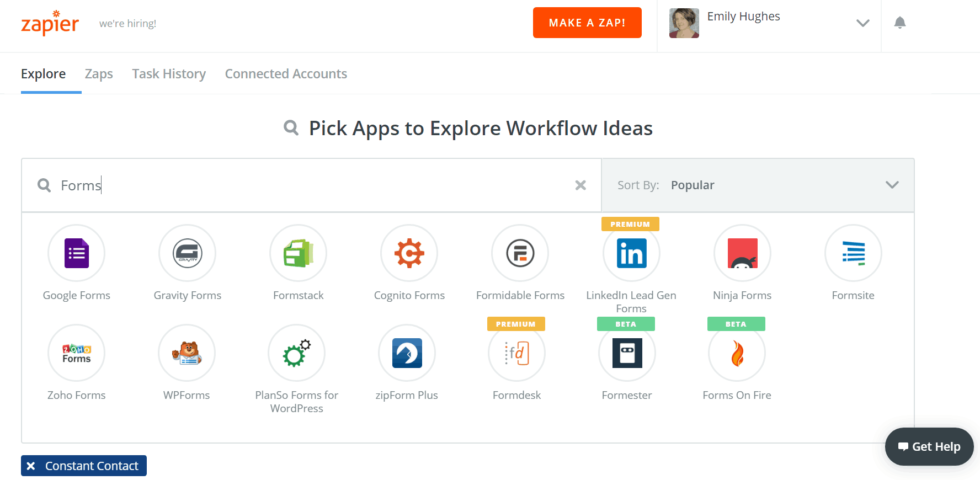The image size is (980, 480).
Task: Click the Cognito Forms label
Action: coord(409,296)
